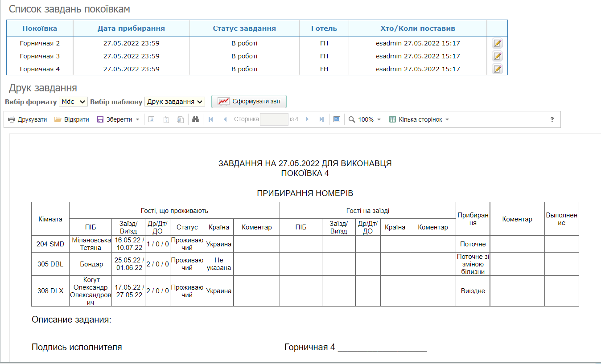601x364 pixels.
Task: Sort by Статус завдання column header
Action: [x=244, y=29]
